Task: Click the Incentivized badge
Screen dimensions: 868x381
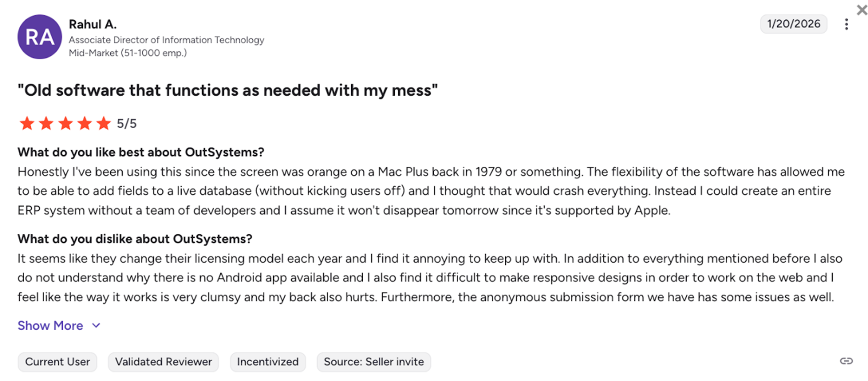Action: (x=268, y=362)
